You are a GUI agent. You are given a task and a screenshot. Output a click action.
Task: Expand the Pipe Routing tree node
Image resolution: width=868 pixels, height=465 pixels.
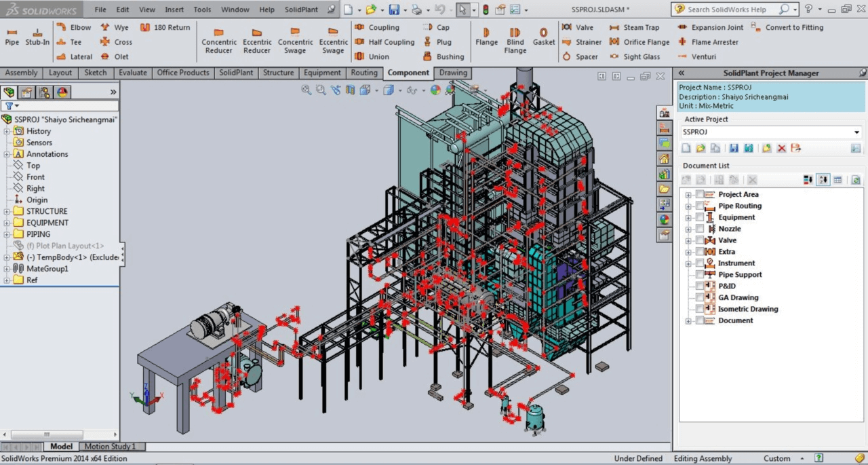[x=688, y=206]
